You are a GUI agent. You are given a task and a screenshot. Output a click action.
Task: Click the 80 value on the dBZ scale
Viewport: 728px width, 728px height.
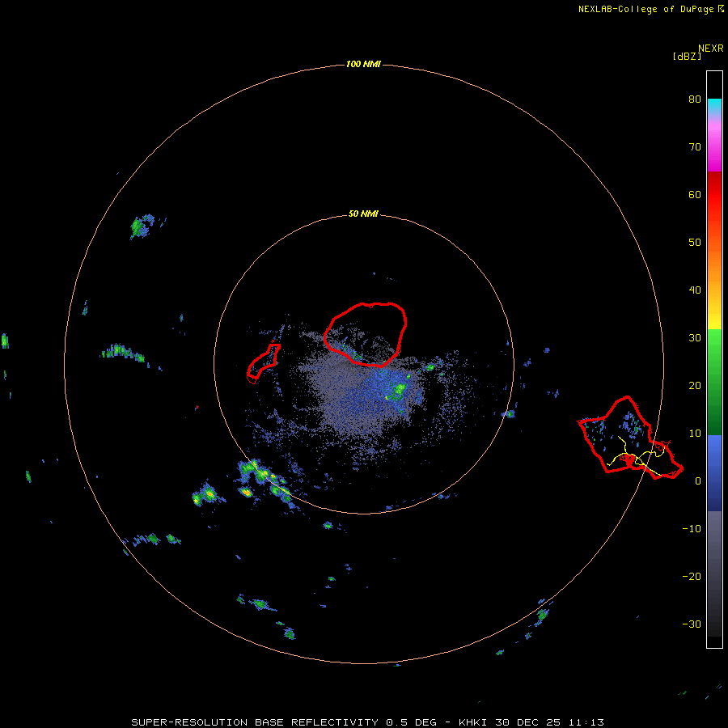[695, 99]
